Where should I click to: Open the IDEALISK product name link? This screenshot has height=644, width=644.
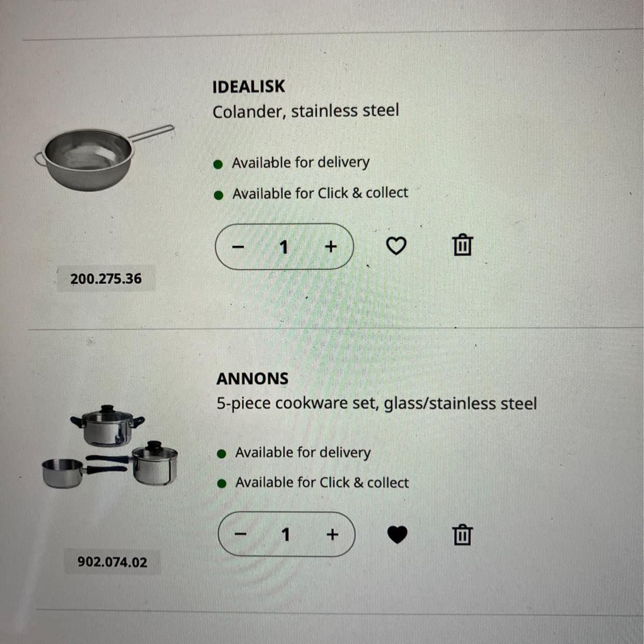[x=249, y=87]
